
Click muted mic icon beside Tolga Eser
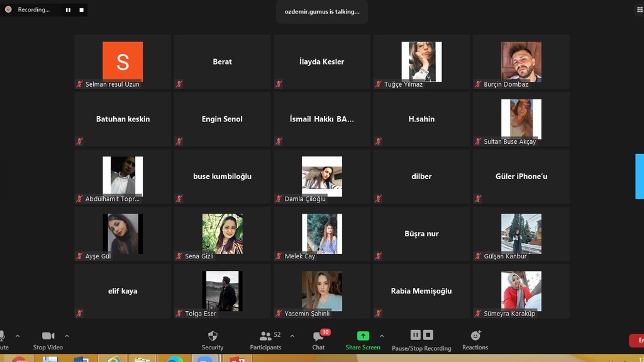point(179,313)
